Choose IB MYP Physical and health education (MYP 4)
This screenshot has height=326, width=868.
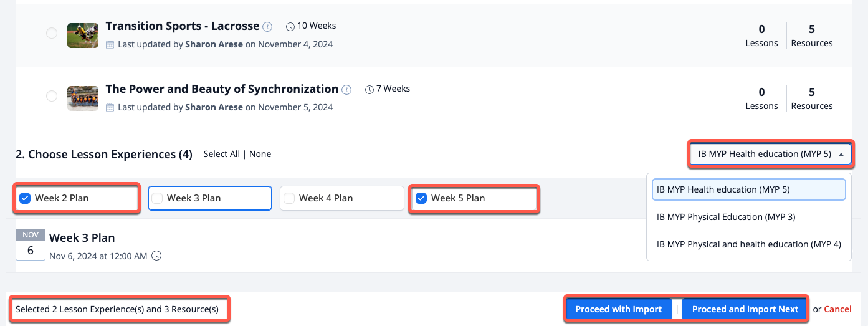[x=748, y=244]
